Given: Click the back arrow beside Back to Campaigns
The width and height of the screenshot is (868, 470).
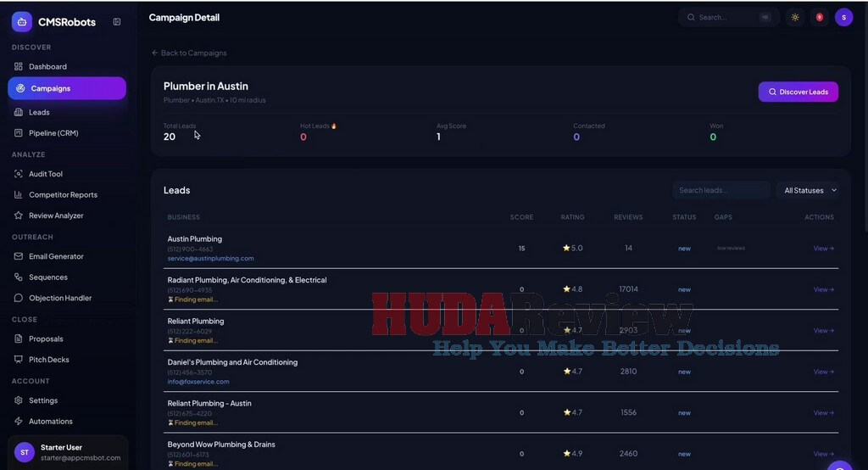Looking at the screenshot, I should (x=155, y=53).
